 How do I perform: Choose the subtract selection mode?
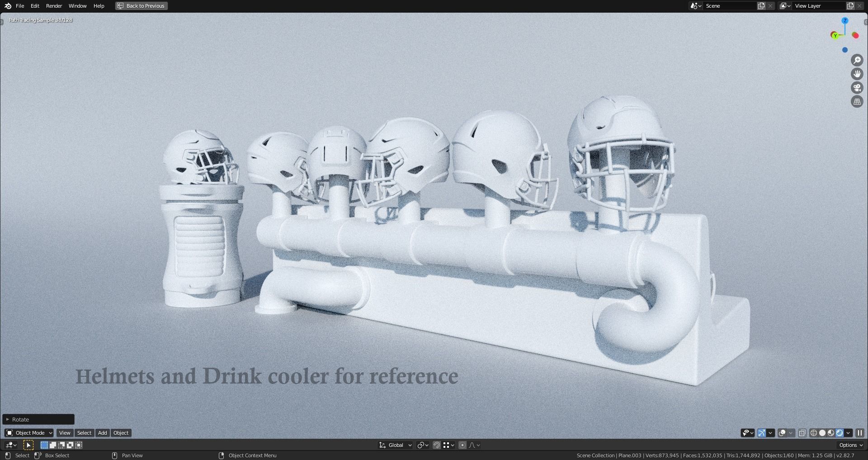[61, 445]
